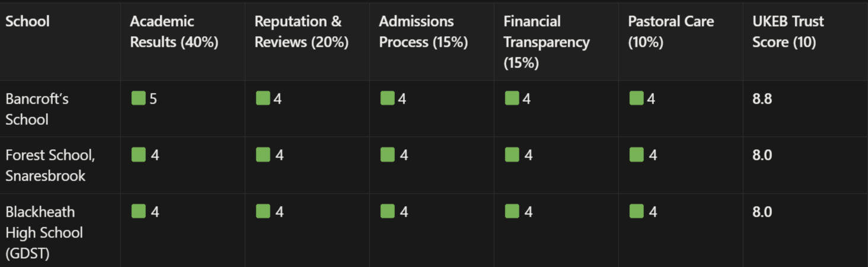This screenshot has height=267, width=868.
Task: Click green square in Blackheath Pastoral Care cell
Action: [x=636, y=211]
